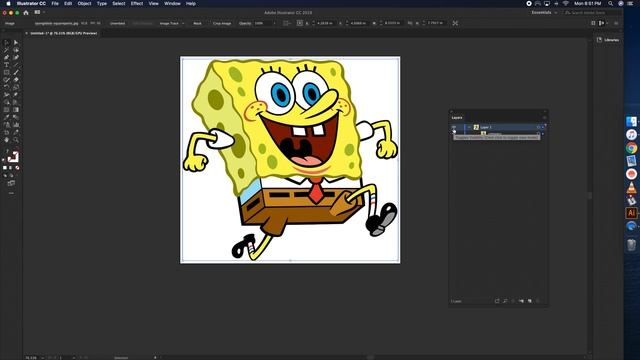Open the Object menu
The height and width of the screenshot is (360, 640).
[84, 3]
